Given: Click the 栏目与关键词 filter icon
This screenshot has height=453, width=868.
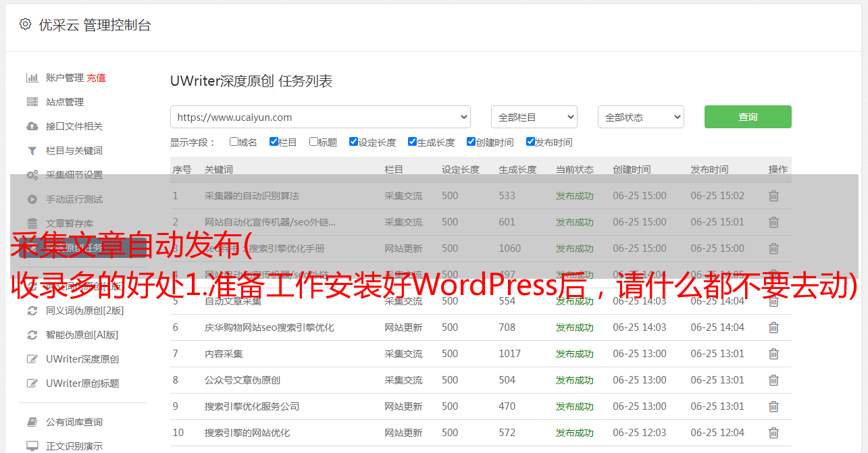Looking at the screenshot, I should coord(32,151).
